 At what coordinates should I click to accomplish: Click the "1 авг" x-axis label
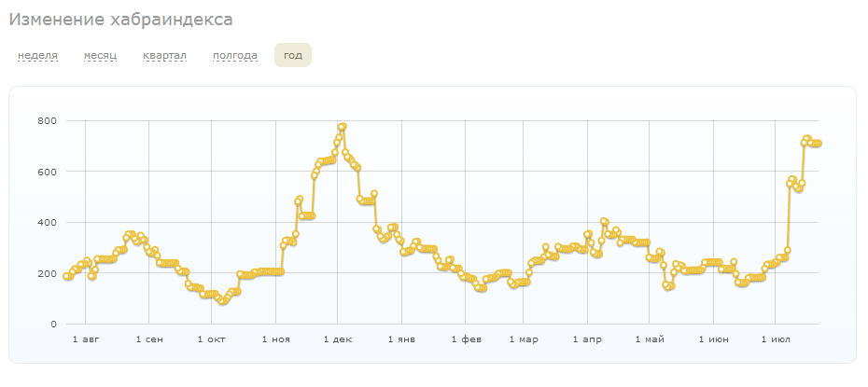tap(85, 339)
